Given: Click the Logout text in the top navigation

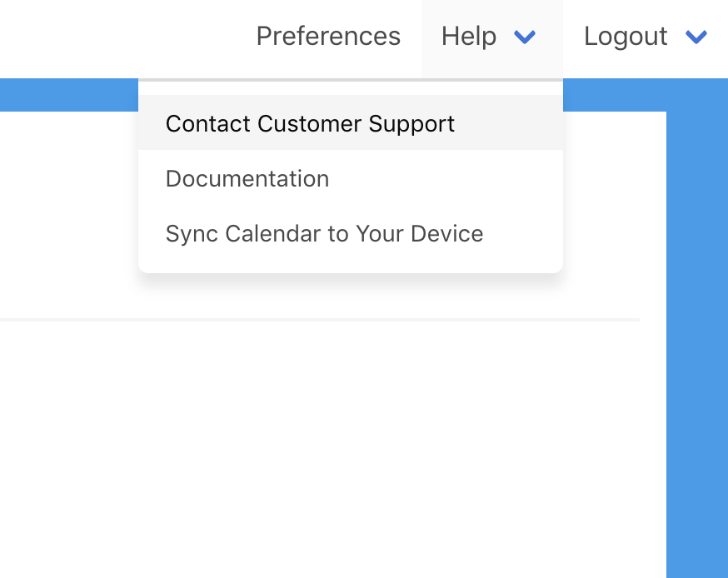Looking at the screenshot, I should point(626,37).
